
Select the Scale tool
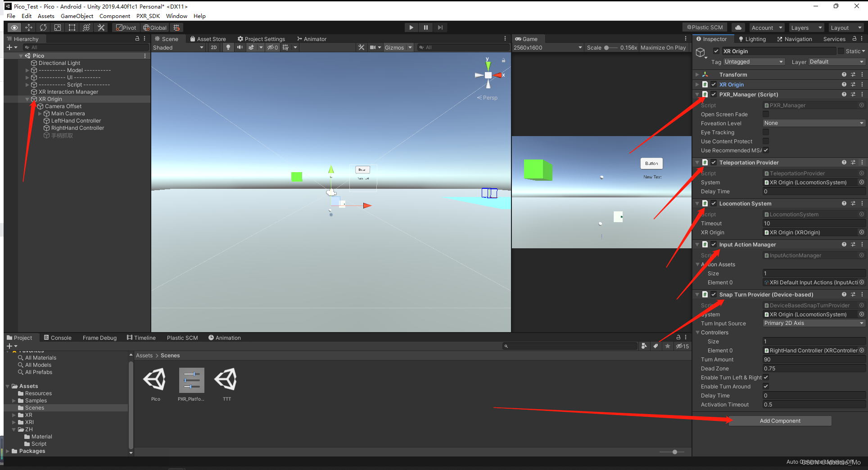click(58, 27)
